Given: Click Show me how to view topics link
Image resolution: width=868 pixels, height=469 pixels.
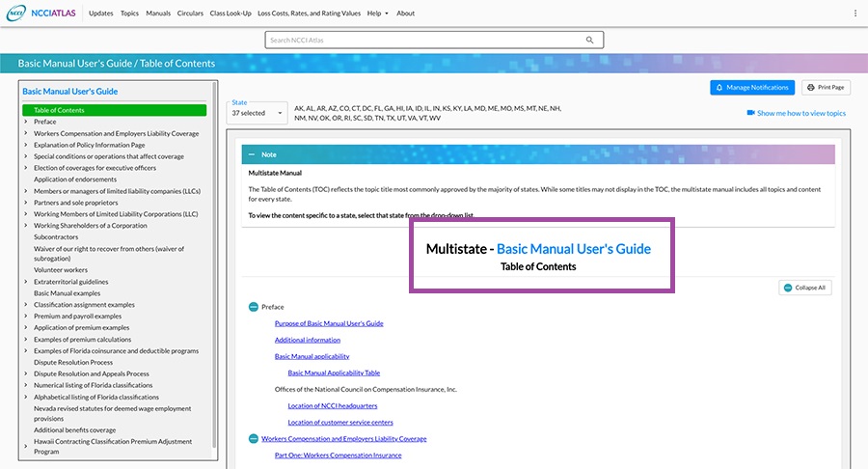Looking at the screenshot, I should point(801,113).
